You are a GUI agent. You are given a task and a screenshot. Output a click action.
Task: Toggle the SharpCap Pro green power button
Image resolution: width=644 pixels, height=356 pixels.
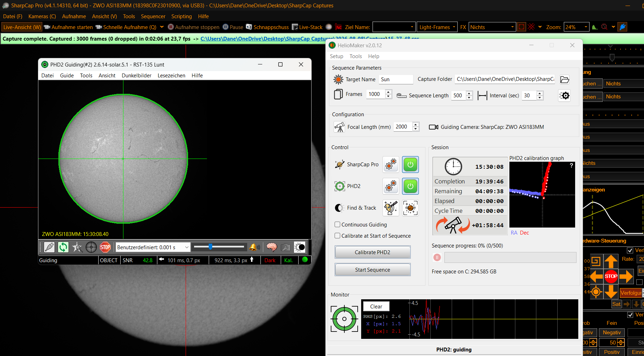pyautogui.click(x=410, y=165)
